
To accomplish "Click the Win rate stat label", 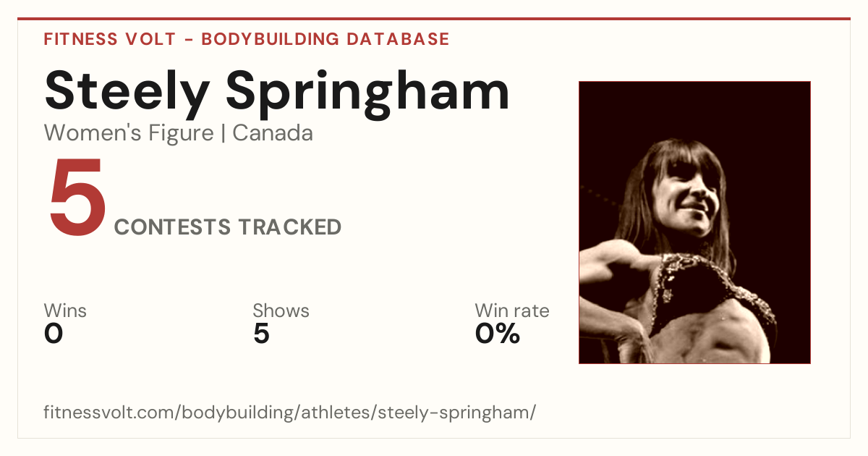I will coord(512,311).
